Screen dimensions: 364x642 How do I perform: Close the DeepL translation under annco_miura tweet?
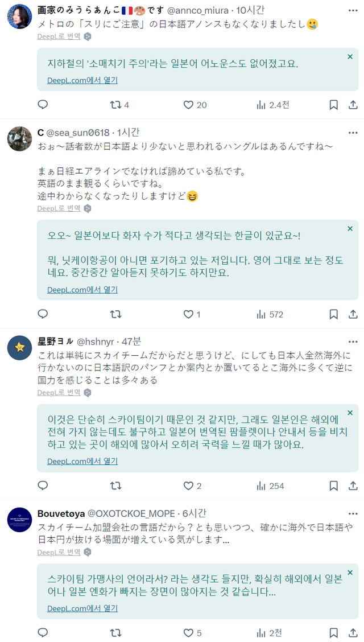tap(350, 56)
